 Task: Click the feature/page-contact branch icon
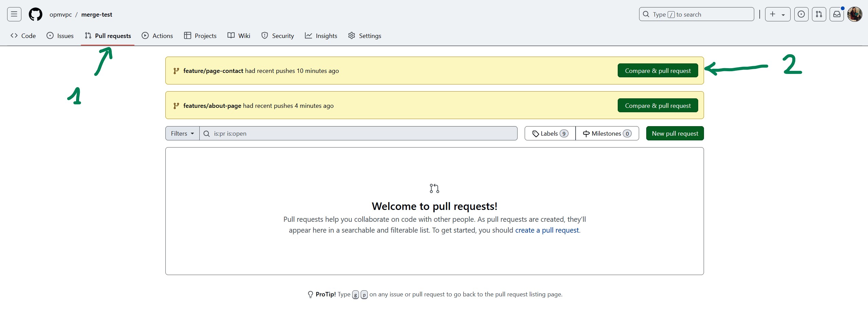click(176, 71)
